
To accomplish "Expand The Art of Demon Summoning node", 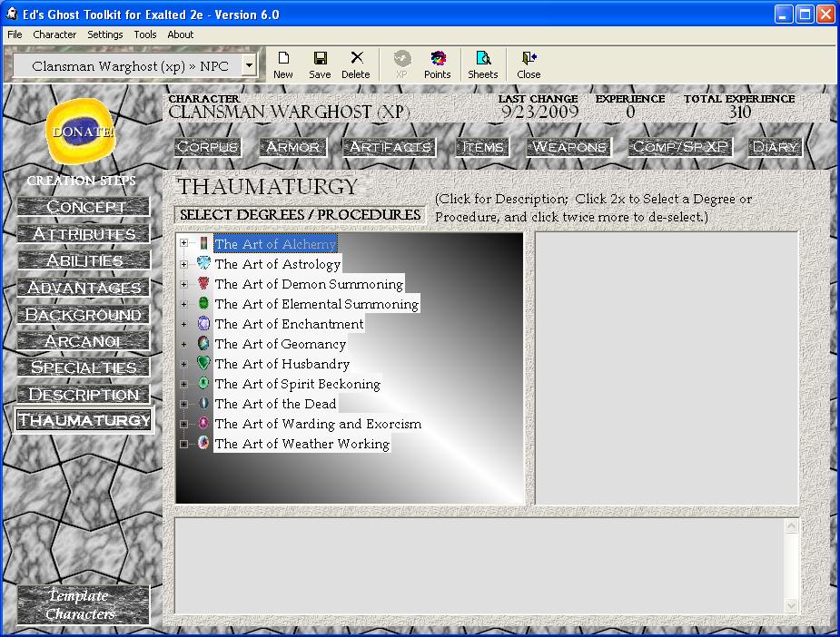I will (x=184, y=284).
